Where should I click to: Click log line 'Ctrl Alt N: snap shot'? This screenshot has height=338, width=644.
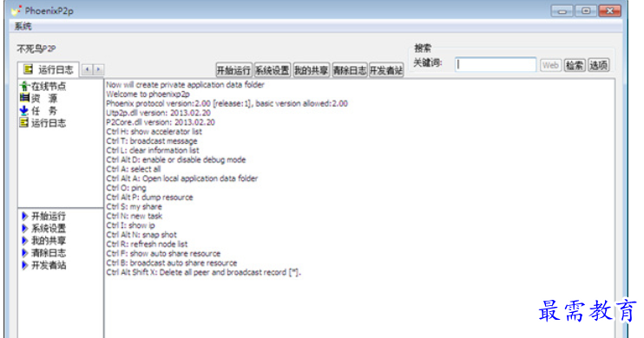pos(141,235)
